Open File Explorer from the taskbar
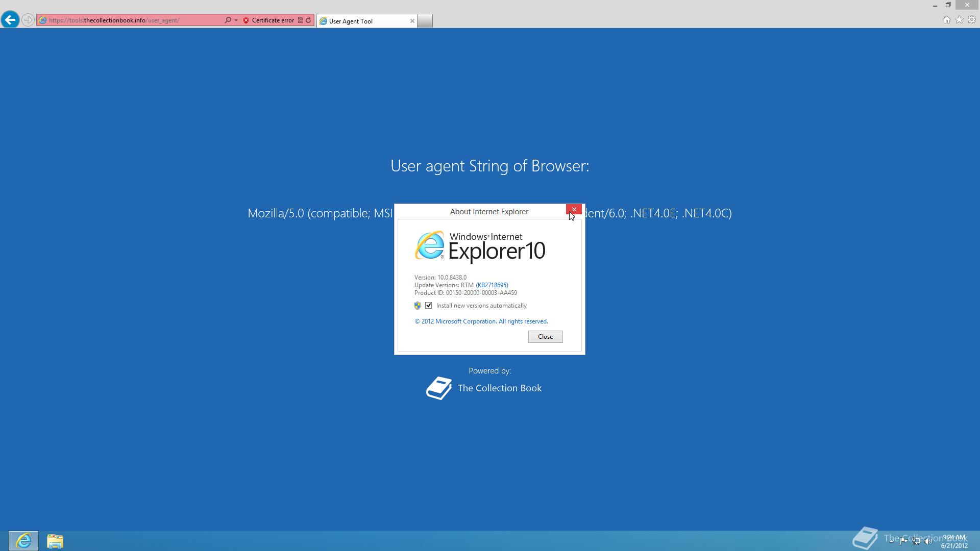This screenshot has width=980, height=551. click(55, 541)
